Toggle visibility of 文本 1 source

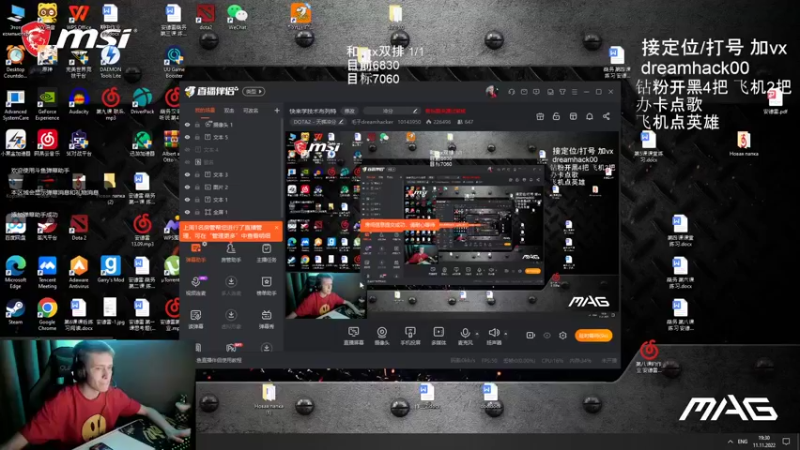pos(187,199)
